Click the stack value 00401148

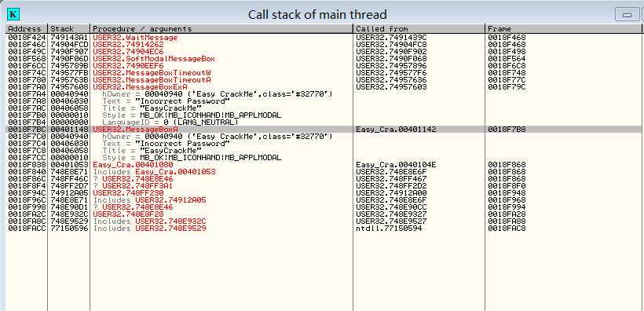coord(69,130)
